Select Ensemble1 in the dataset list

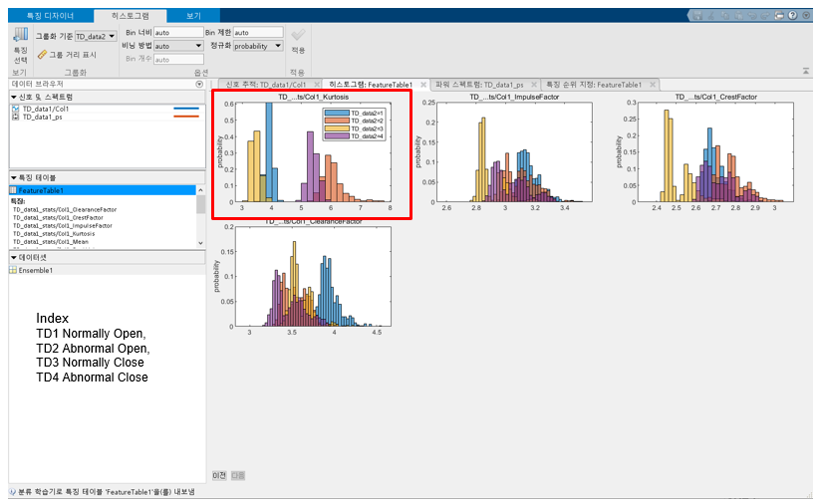point(107,270)
